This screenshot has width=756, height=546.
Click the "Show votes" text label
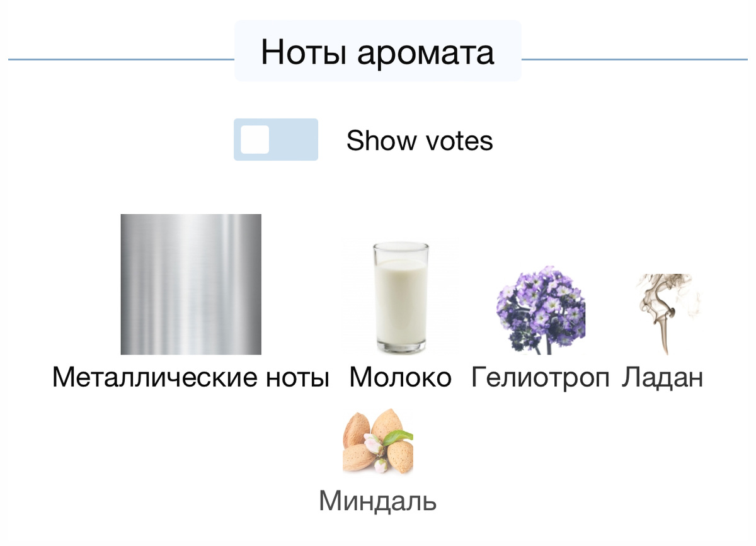pyautogui.click(x=420, y=140)
